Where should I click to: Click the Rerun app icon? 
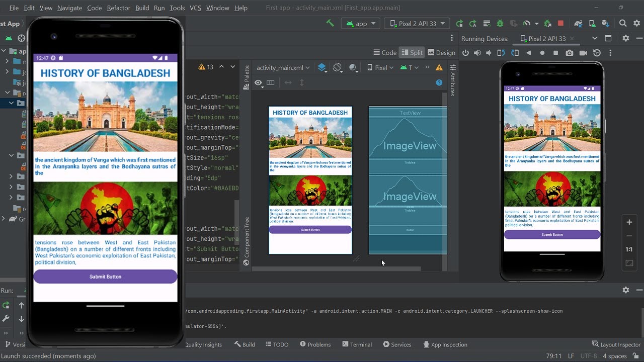tap(459, 24)
